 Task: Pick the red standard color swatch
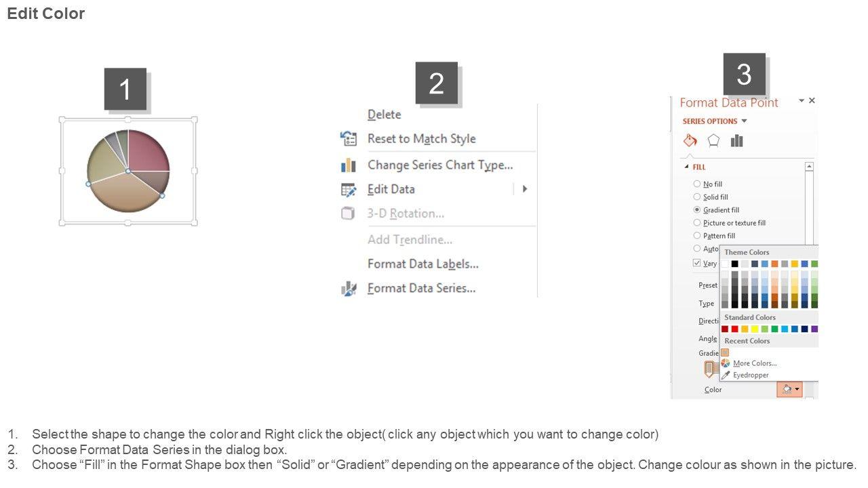point(734,329)
